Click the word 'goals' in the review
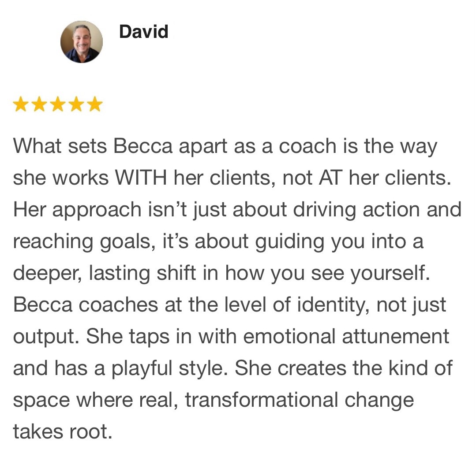Screen dimensions: 476x457 tap(127, 242)
